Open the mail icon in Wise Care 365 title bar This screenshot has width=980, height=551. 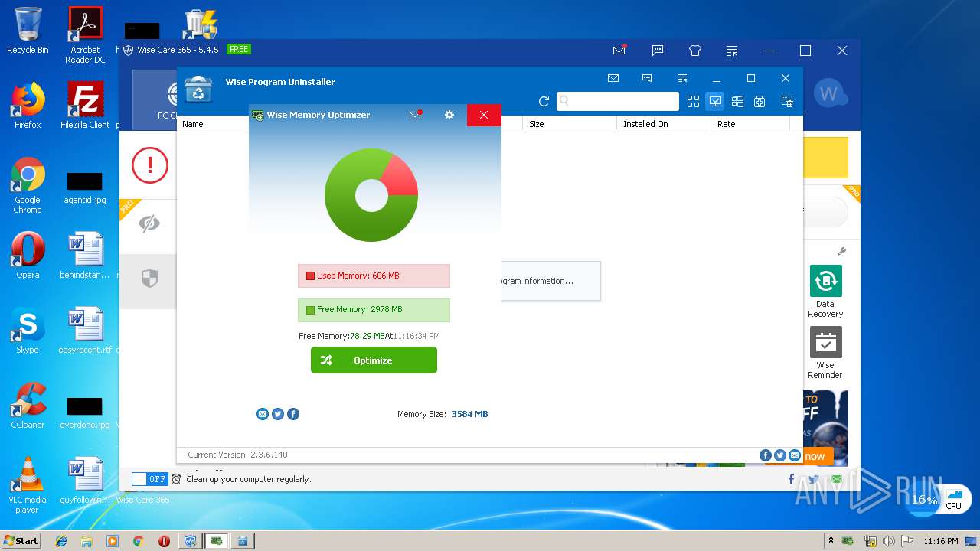pyautogui.click(x=619, y=51)
